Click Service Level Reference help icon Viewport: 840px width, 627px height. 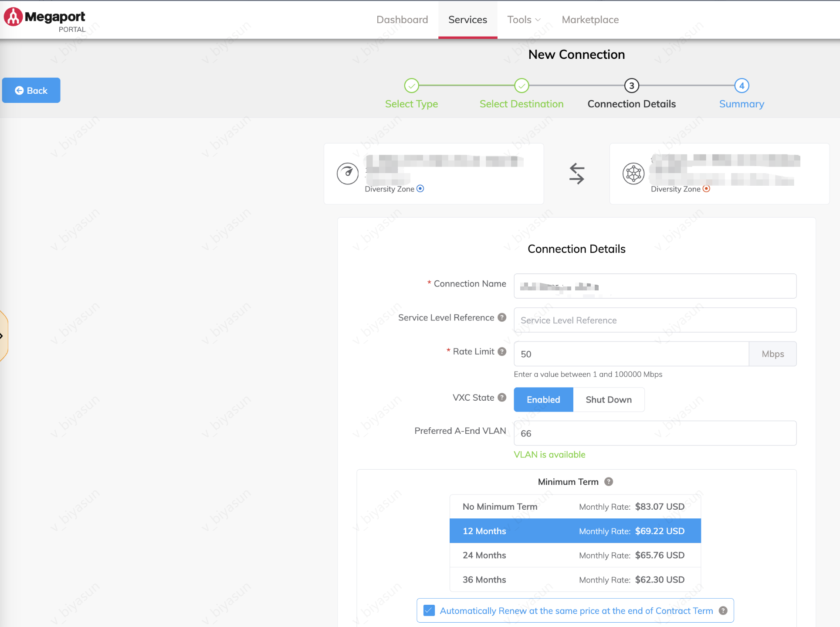point(502,317)
